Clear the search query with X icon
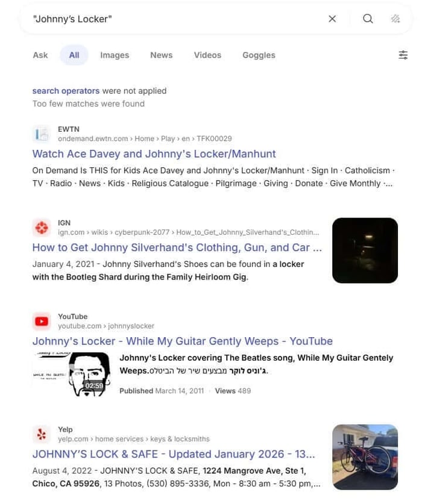Image resolution: width=422 pixels, height=504 pixels. pyautogui.click(x=332, y=19)
